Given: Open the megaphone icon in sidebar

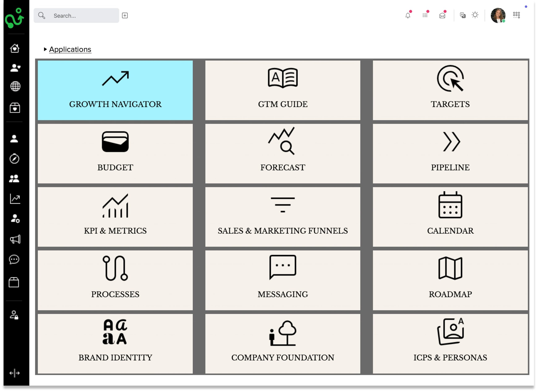Looking at the screenshot, I should click(15, 239).
